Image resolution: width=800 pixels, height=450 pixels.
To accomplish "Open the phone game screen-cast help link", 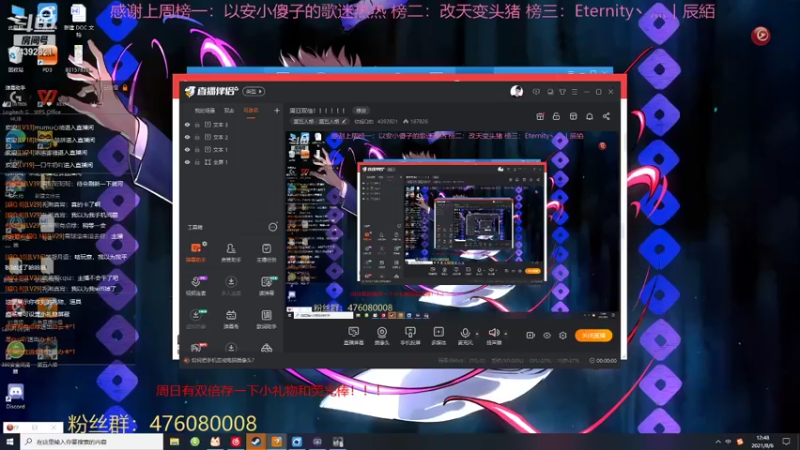I will coord(222,360).
